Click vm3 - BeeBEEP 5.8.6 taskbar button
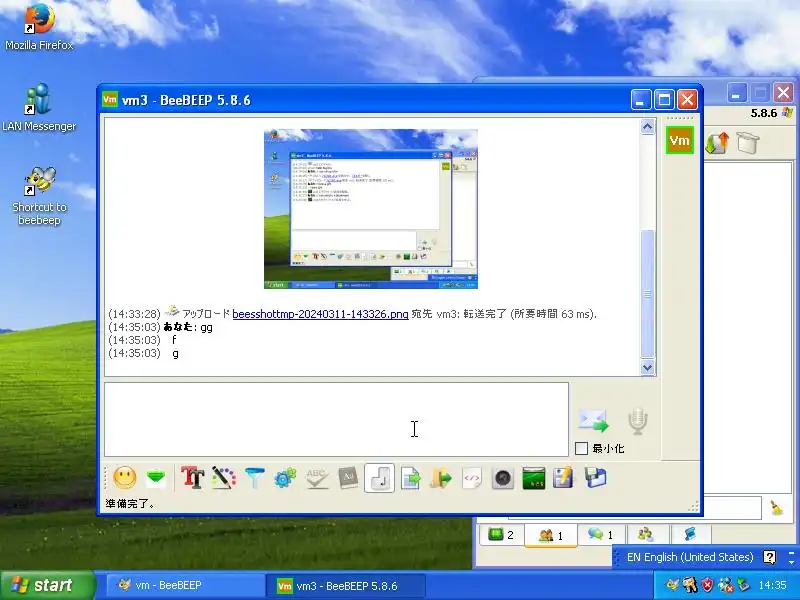 346,585
